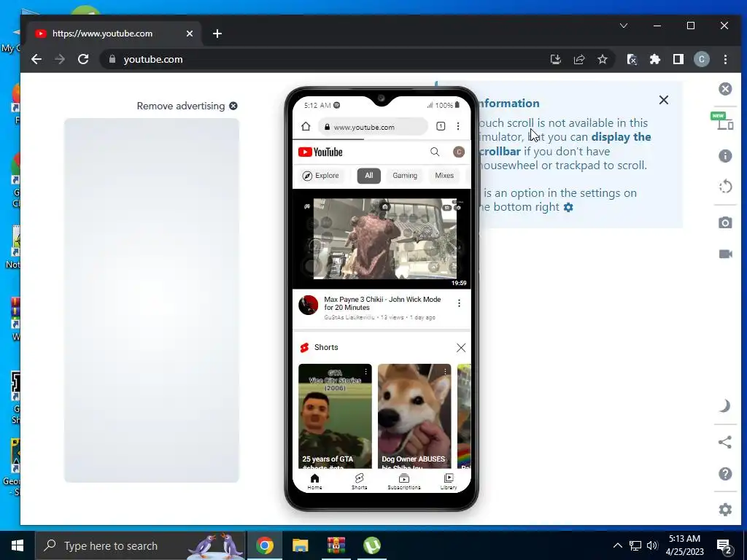Open the 25 years of GTA short
This screenshot has width=747, height=560.
click(335, 416)
